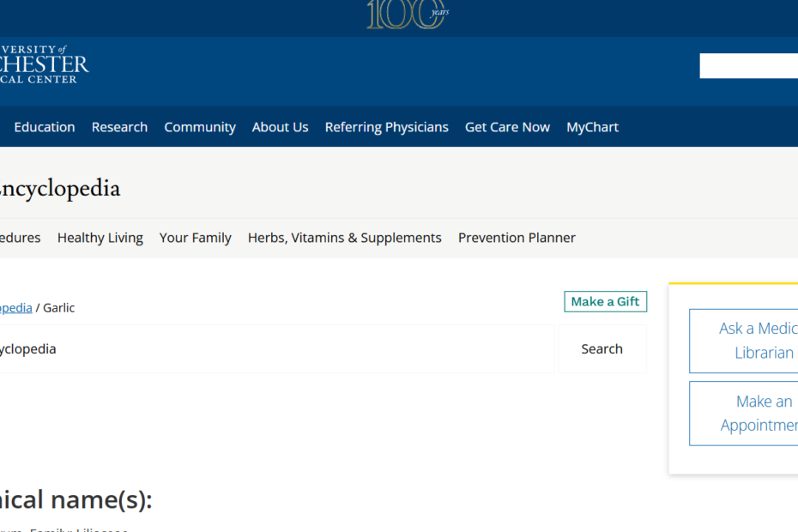Select About Us in the navigation bar
798x532 pixels.
pyautogui.click(x=280, y=127)
